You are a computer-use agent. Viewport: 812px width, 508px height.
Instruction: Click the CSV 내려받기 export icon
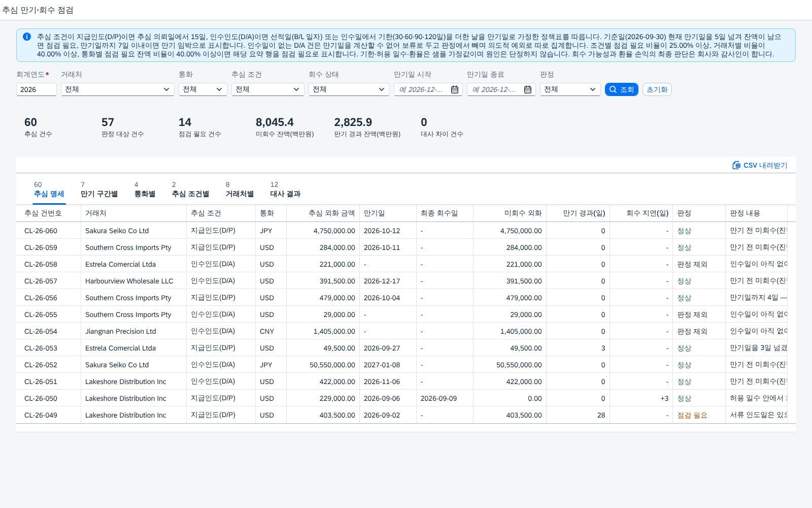pyautogui.click(x=736, y=165)
